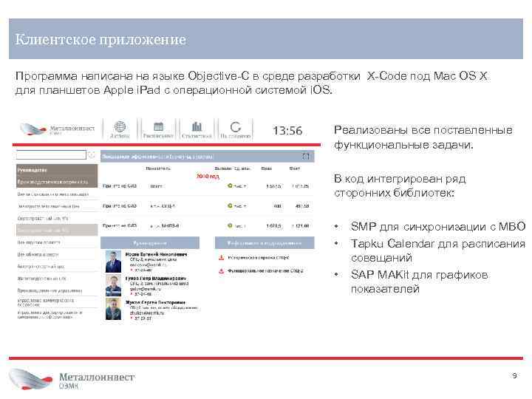Click the Показатель column header
This screenshot has height=399, width=532.
(158, 168)
